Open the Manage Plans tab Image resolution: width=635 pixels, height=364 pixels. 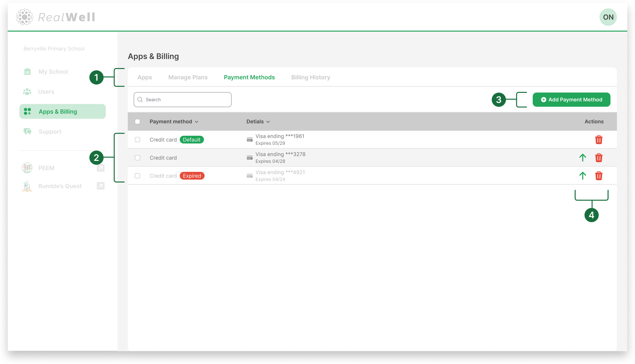pos(188,77)
